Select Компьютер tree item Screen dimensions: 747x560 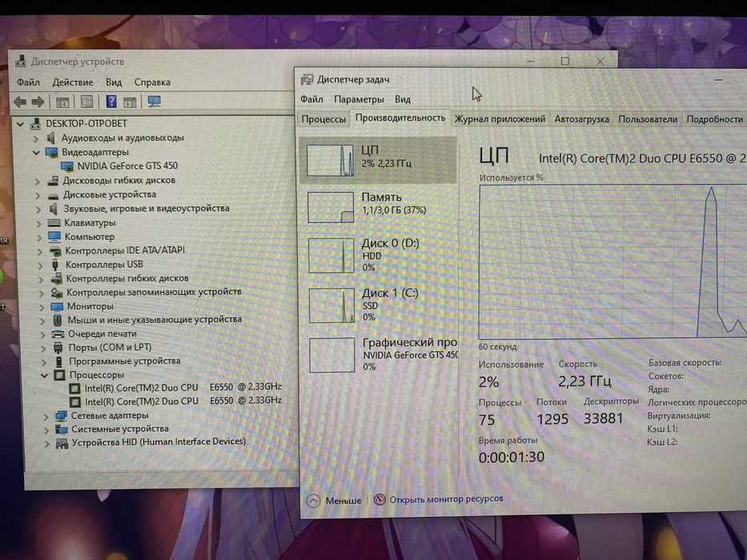(x=90, y=237)
